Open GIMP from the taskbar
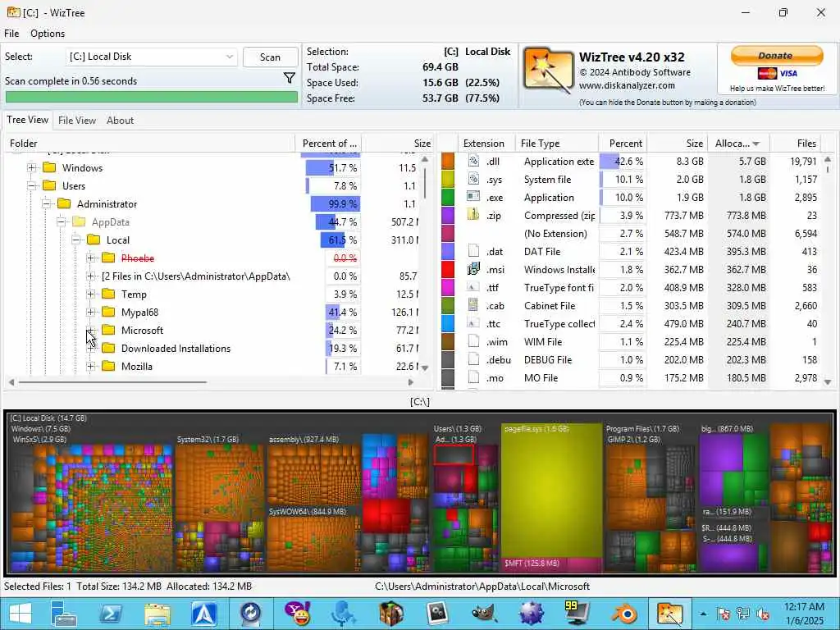This screenshot has width=840, height=630. point(484,614)
